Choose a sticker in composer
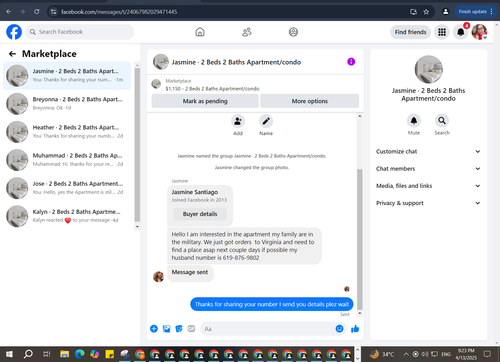 [179, 329]
